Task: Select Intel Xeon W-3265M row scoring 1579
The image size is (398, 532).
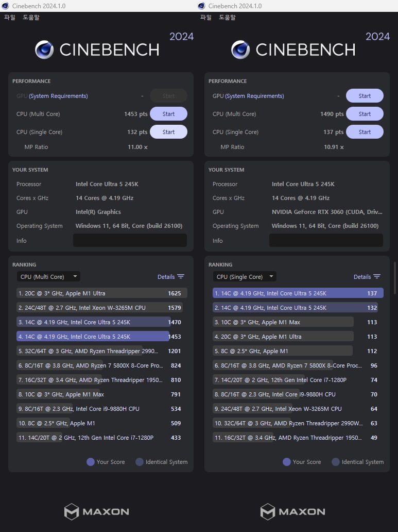Action: click(x=102, y=308)
